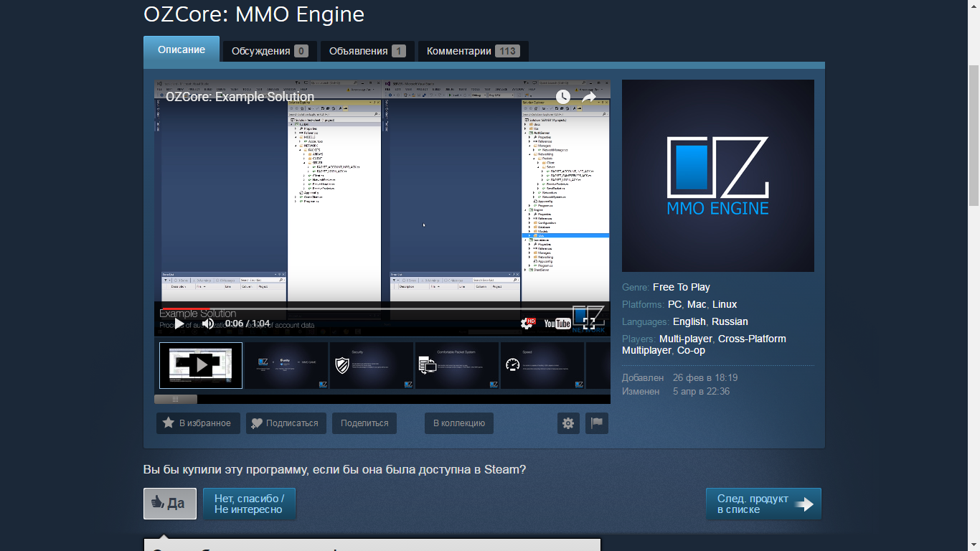
Task: Open the gear options button below thumbnails
Action: click(568, 423)
